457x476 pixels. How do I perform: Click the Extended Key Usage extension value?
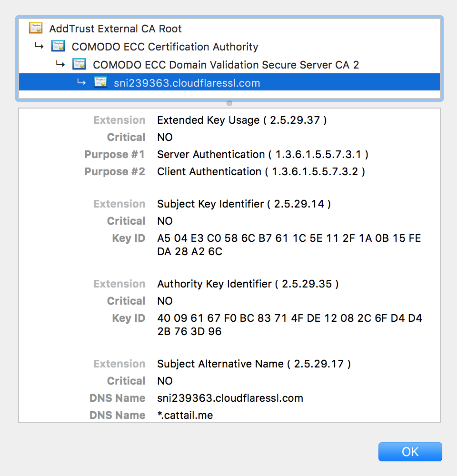click(242, 120)
